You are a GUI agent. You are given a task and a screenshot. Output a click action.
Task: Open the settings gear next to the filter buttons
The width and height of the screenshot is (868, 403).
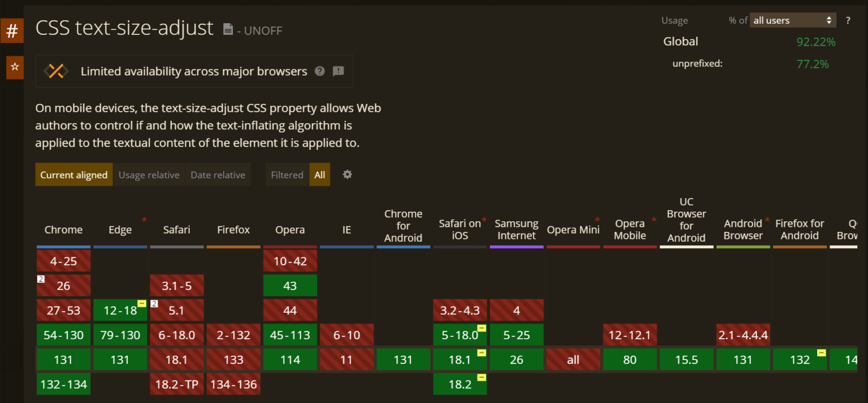[x=347, y=175]
